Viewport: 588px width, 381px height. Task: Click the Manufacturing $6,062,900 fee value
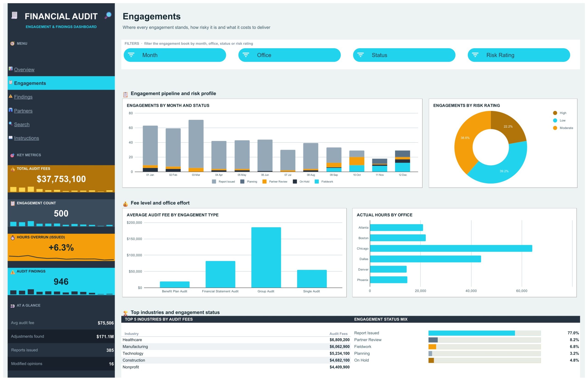pos(339,347)
